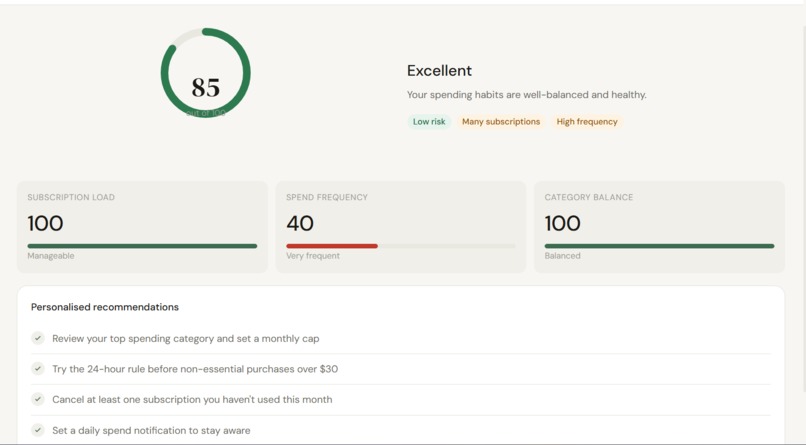
Task: Click the Spend Frequency value 40
Action: (x=300, y=224)
